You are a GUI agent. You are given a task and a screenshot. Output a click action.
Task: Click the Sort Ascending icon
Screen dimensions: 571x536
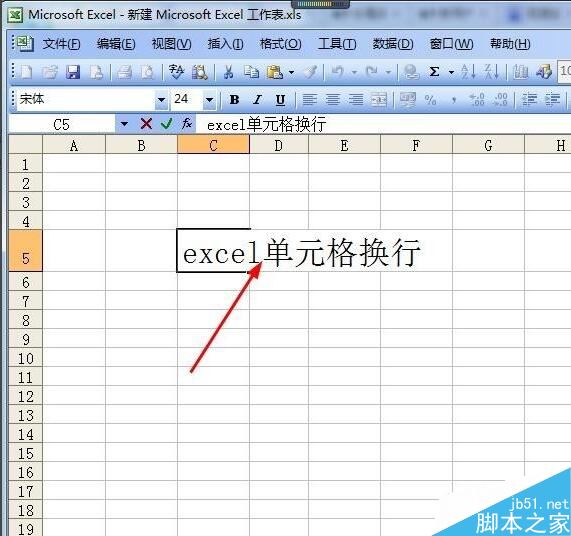[468, 72]
